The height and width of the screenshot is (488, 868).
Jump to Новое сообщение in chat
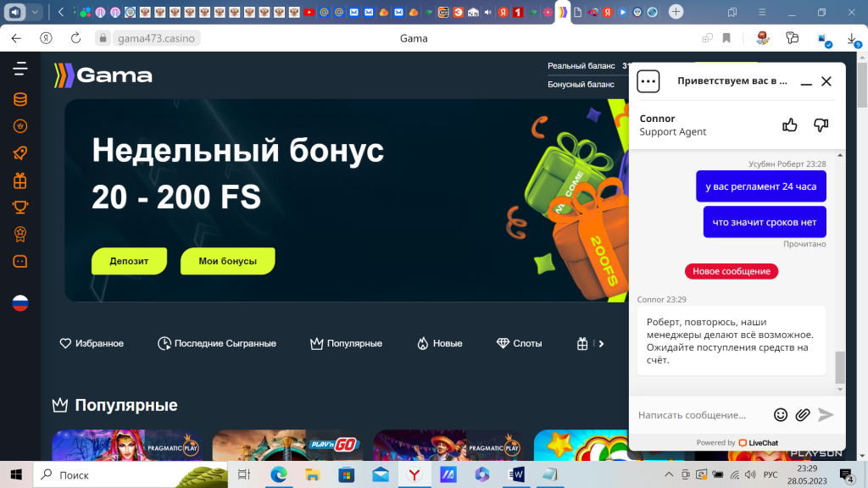coord(732,271)
